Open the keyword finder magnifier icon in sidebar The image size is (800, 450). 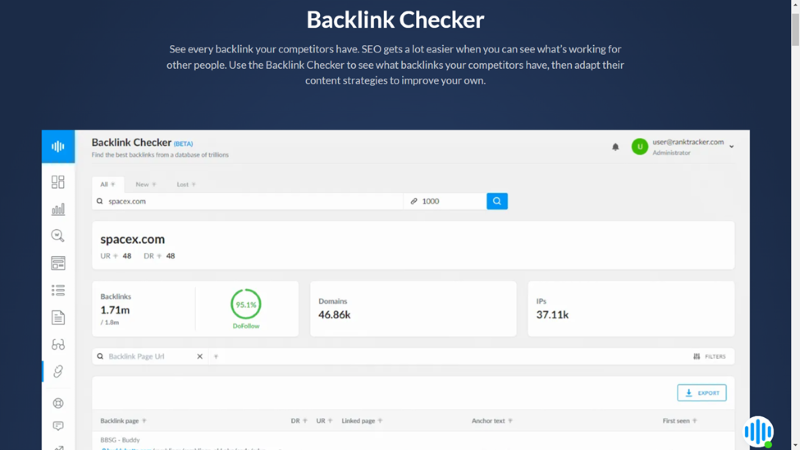(58, 236)
